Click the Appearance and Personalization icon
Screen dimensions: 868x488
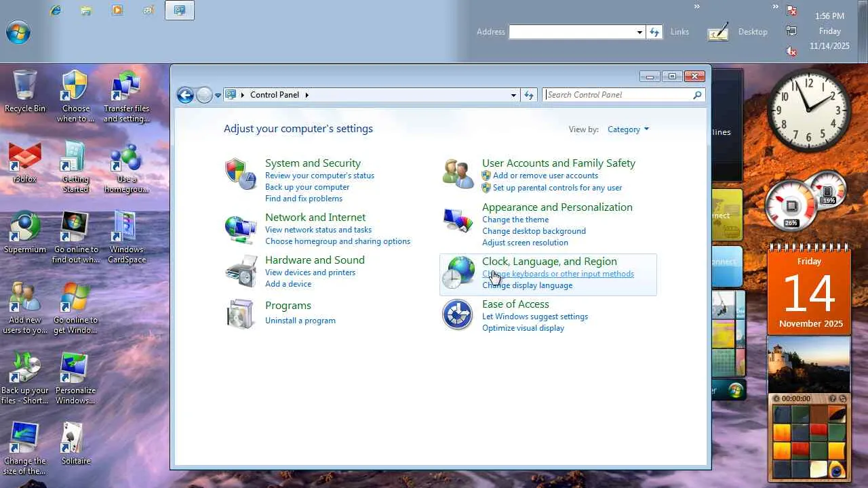tap(458, 219)
